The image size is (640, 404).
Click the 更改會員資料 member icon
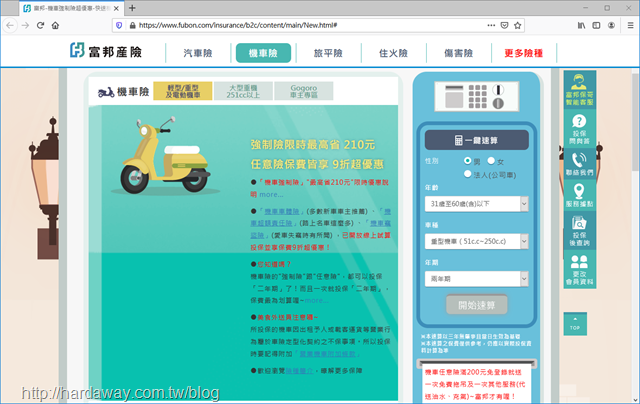coord(580,270)
